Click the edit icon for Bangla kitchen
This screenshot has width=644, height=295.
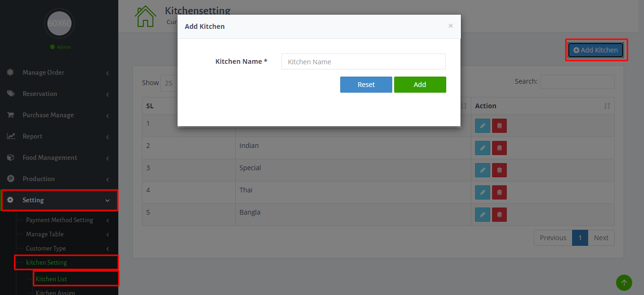(482, 215)
